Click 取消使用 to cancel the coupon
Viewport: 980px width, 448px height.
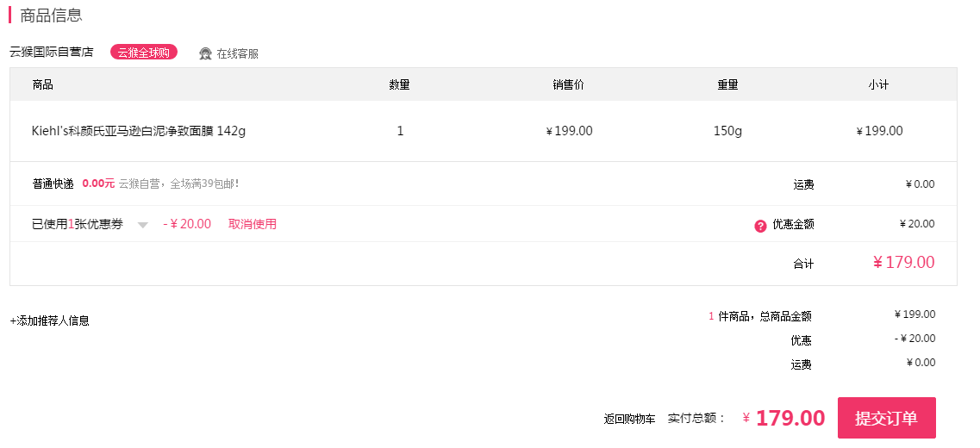[253, 224]
